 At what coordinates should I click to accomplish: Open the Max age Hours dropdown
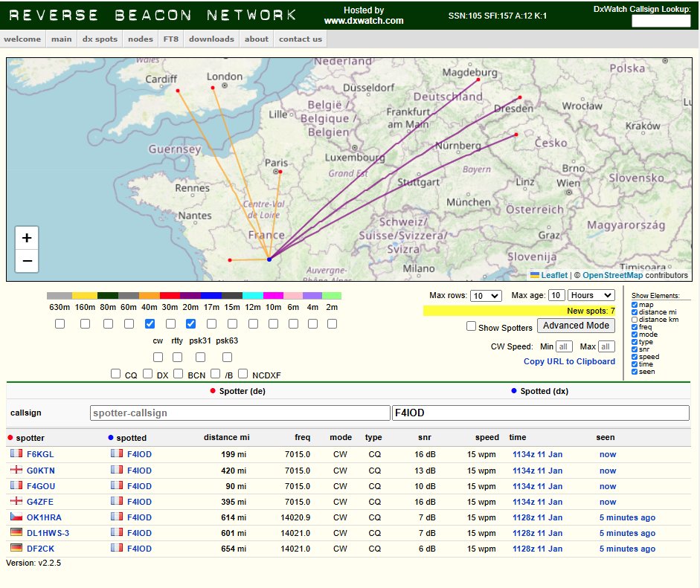tap(591, 295)
